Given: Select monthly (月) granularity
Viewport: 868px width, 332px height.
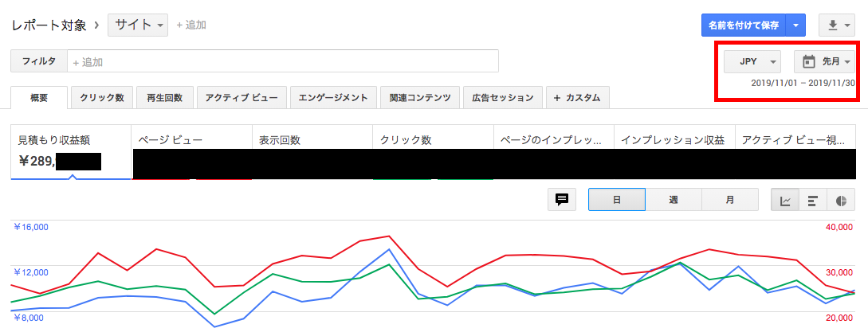Looking at the screenshot, I should pos(730,200).
